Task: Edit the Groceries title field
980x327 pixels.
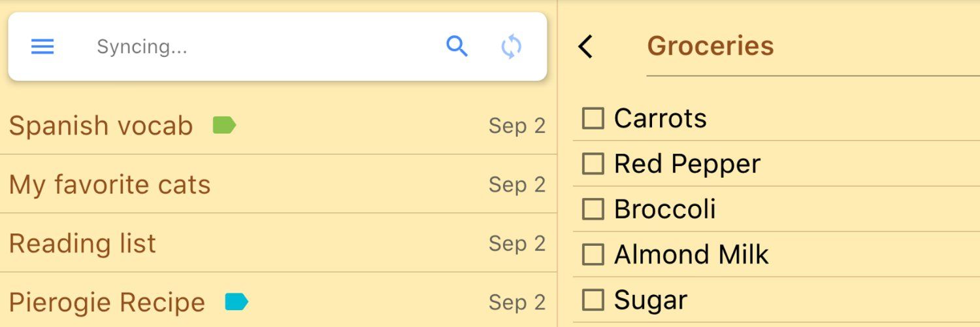Action: (x=813, y=46)
